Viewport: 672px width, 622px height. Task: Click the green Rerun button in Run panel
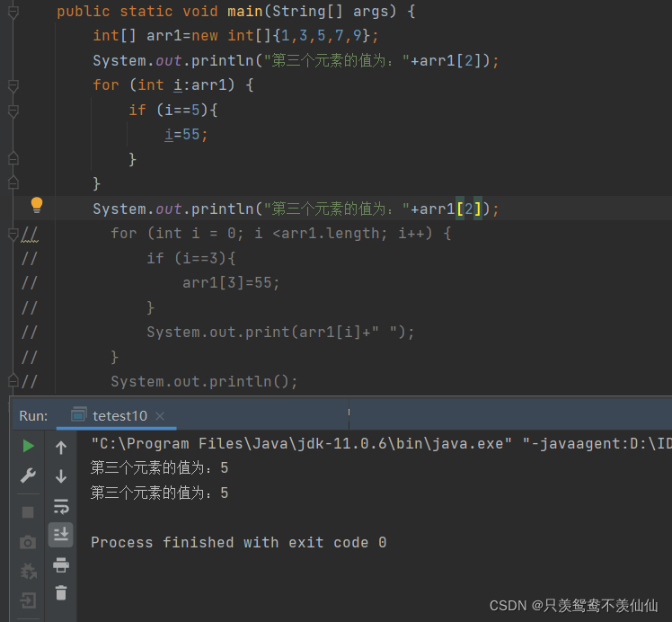(28, 446)
